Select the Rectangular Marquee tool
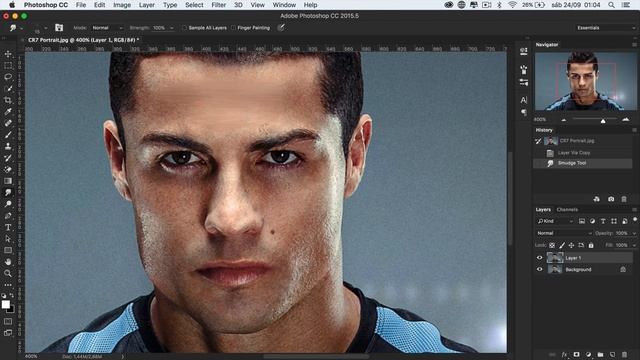Screen dimensions: 640x360 (x=8, y=65)
